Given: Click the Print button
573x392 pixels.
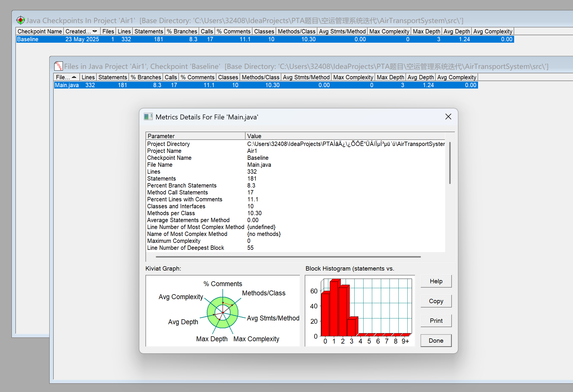Looking at the screenshot, I should coord(436,321).
